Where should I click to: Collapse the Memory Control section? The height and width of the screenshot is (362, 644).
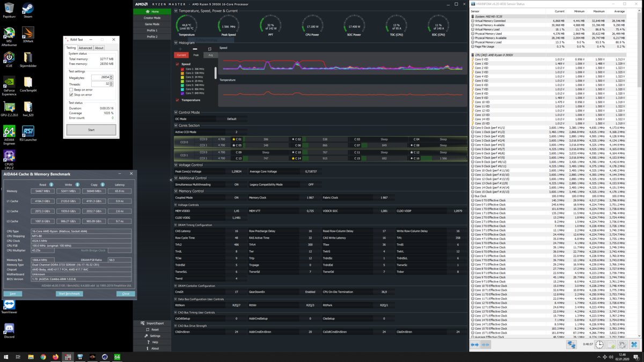coord(175,191)
